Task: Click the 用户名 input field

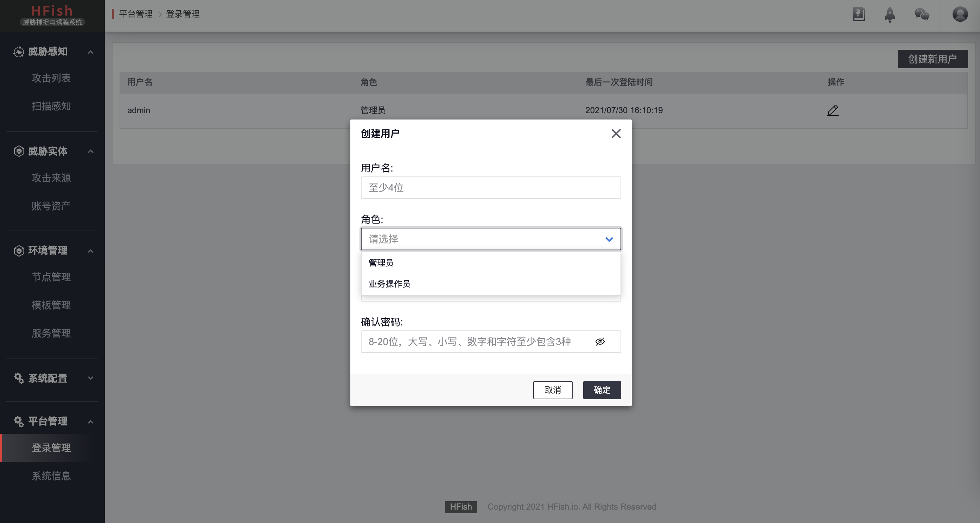Action: (490, 188)
